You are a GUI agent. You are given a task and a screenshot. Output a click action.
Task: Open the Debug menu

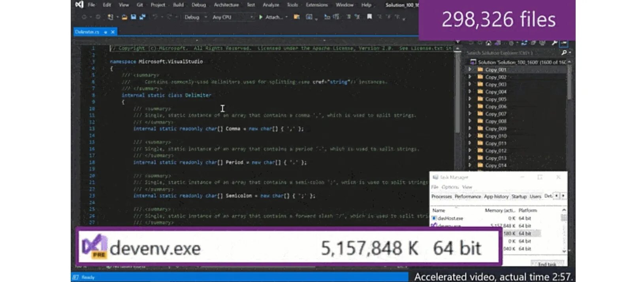click(199, 5)
